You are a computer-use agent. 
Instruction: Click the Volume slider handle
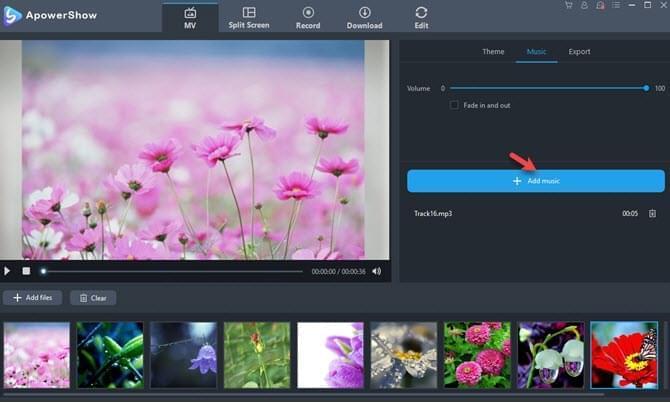pyautogui.click(x=647, y=88)
